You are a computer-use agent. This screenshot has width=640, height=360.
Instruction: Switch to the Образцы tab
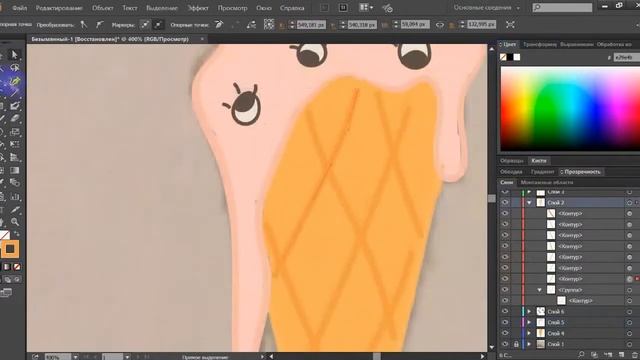(512, 161)
